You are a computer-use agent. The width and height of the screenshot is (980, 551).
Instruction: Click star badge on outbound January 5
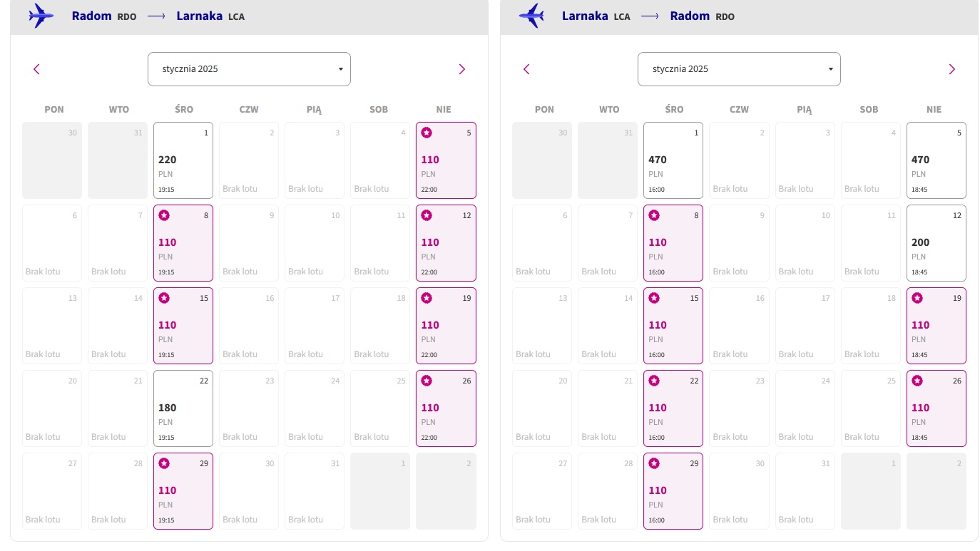point(427,133)
